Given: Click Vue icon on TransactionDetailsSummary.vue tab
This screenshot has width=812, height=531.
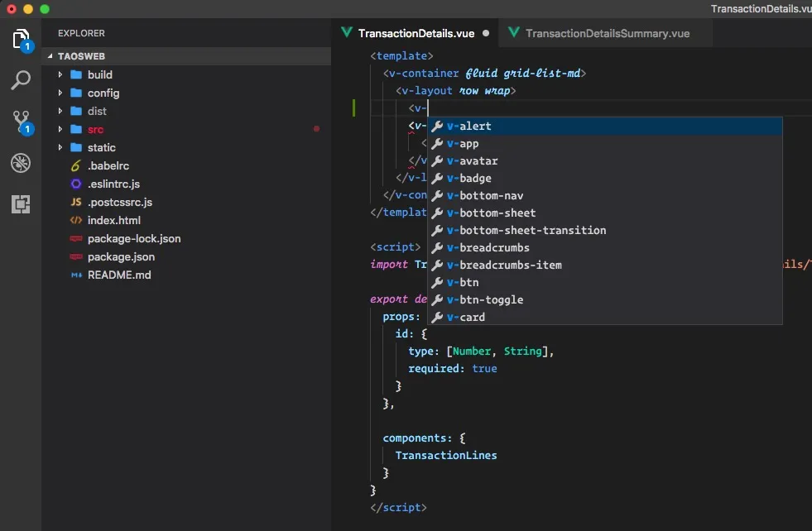Looking at the screenshot, I should (x=514, y=32).
